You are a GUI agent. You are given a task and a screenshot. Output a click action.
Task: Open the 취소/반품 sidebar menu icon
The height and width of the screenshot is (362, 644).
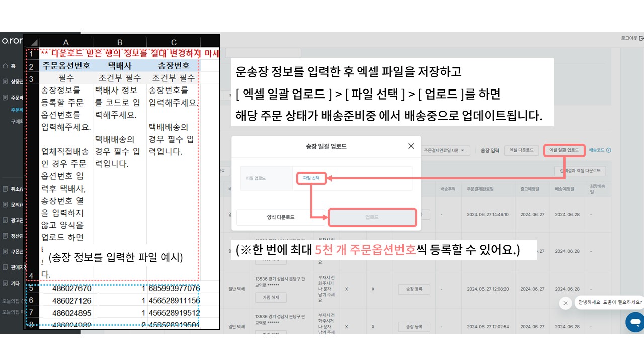coord(5,189)
